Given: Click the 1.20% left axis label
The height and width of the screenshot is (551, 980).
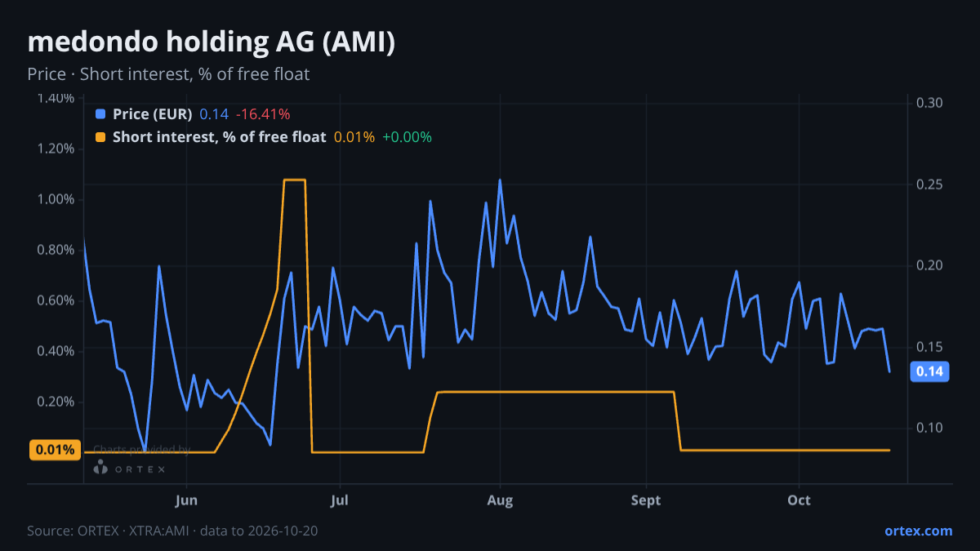Looking at the screenshot, I should pos(56,149).
